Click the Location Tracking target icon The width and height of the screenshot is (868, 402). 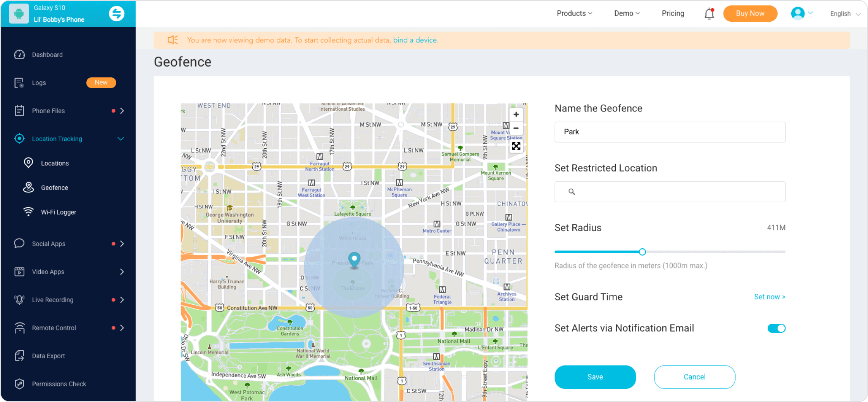pyautogui.click(x=19, y=139)
